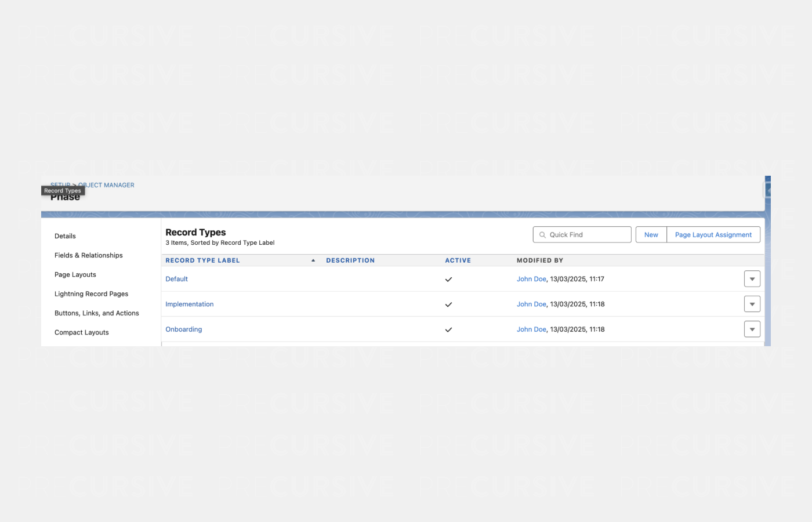The width and height of the screenshot is (812, 522).
Task: Click the New record type button
Action: pyautogui.click(x=651, y=235)
